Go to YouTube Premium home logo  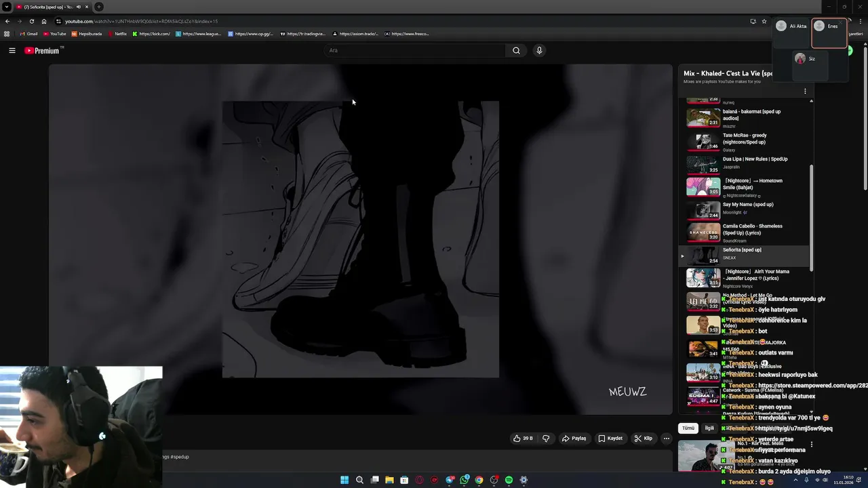click(x=43, y=51)
